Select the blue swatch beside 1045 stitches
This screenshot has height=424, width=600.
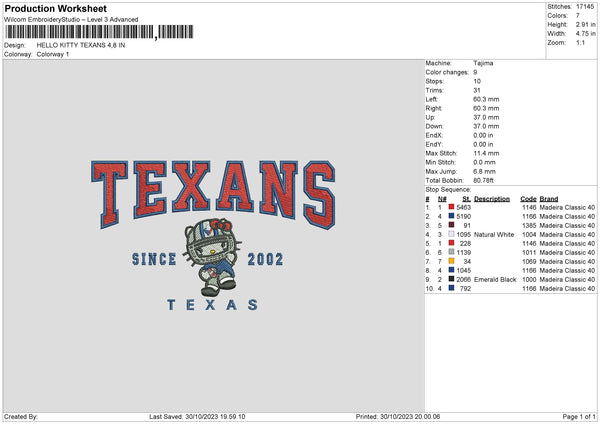click(451, 270)
